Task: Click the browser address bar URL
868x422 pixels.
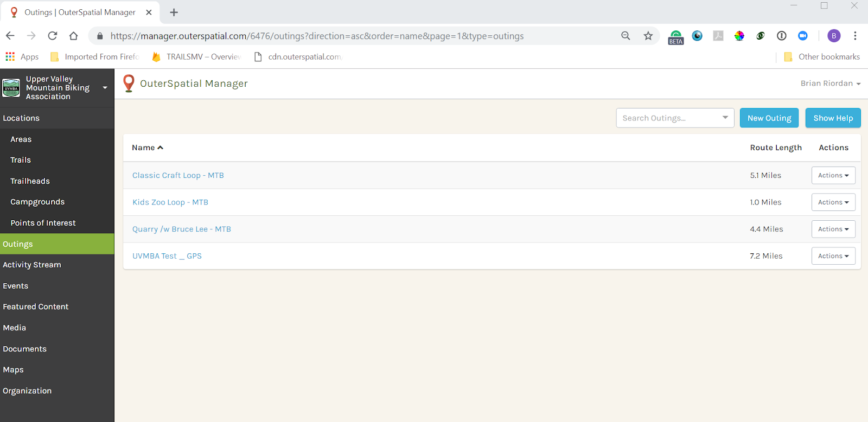Action: (x=317, y=36)
